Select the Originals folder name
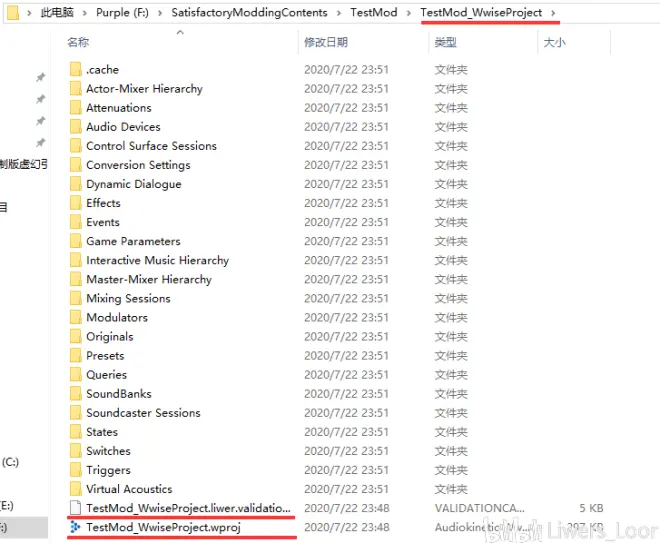The image size is (660, 543). 109,337
